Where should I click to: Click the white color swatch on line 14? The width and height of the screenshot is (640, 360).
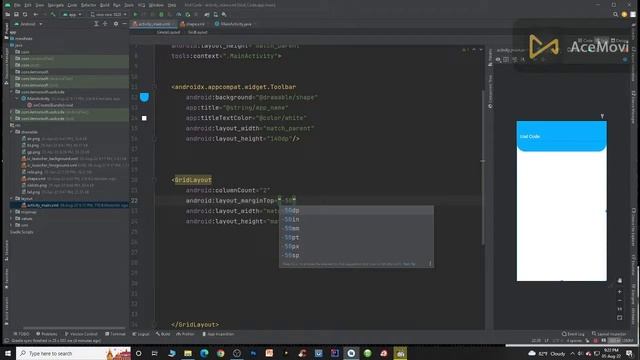144,118
